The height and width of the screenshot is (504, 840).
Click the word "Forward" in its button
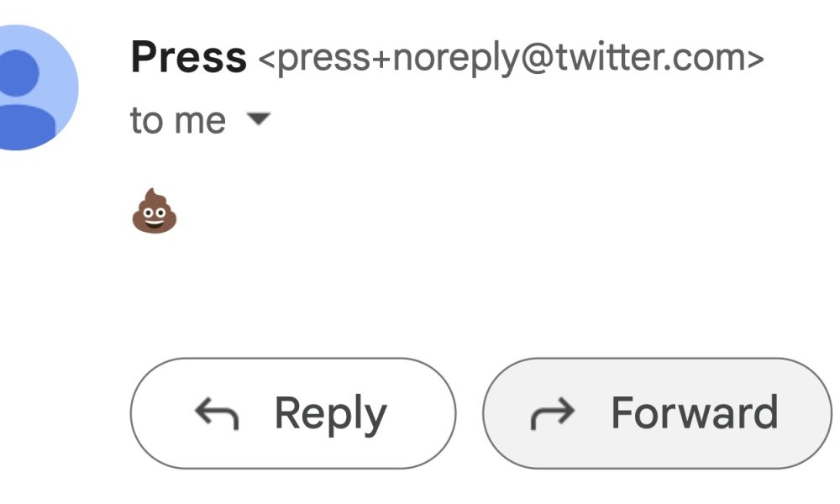(x=695, y=413)
